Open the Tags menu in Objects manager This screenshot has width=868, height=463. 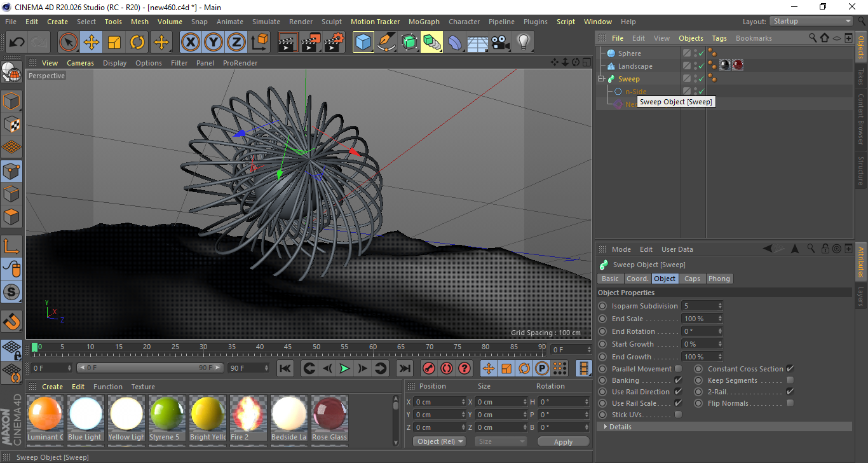point(719,38)
